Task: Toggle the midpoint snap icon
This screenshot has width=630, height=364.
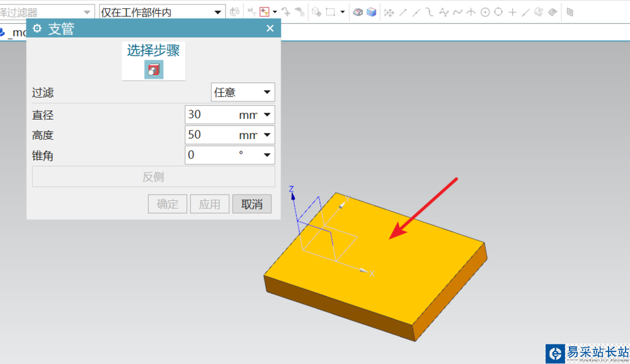Action: click(x=416, y=12)
